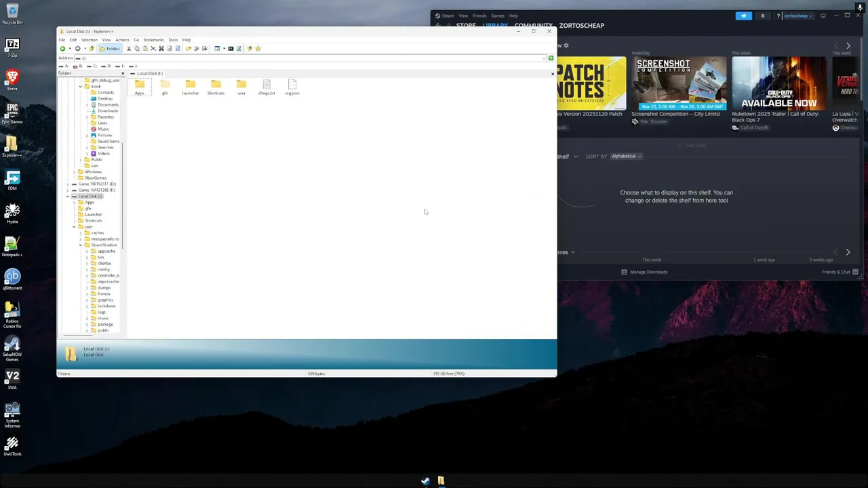Expand the Game 100192311 (D:) drive node
868x488 pixels.
[67, 184]
